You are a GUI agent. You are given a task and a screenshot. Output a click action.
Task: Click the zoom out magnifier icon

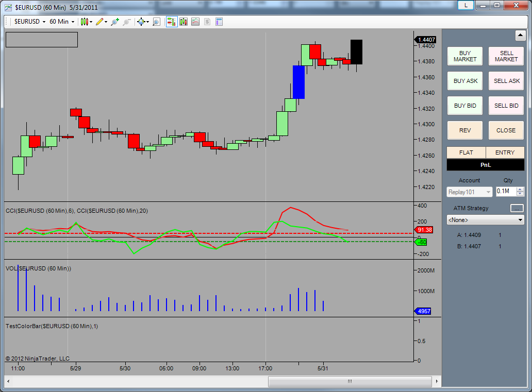126,22
